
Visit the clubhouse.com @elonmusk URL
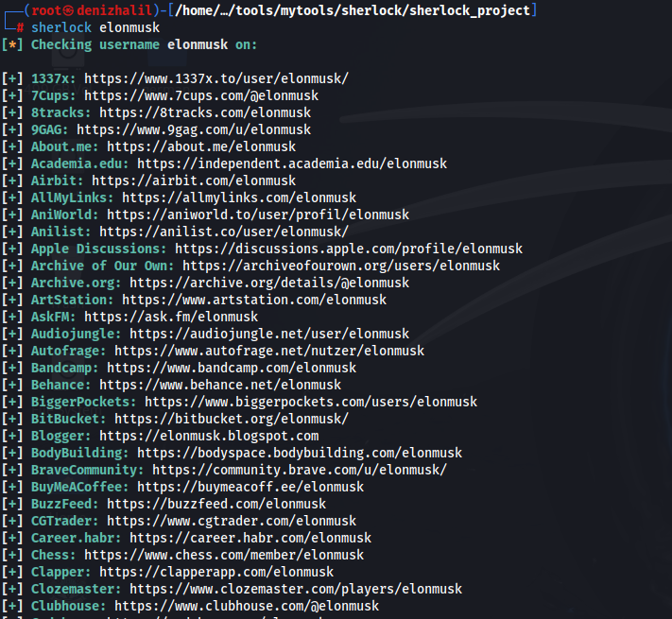(x=247, y=606)
